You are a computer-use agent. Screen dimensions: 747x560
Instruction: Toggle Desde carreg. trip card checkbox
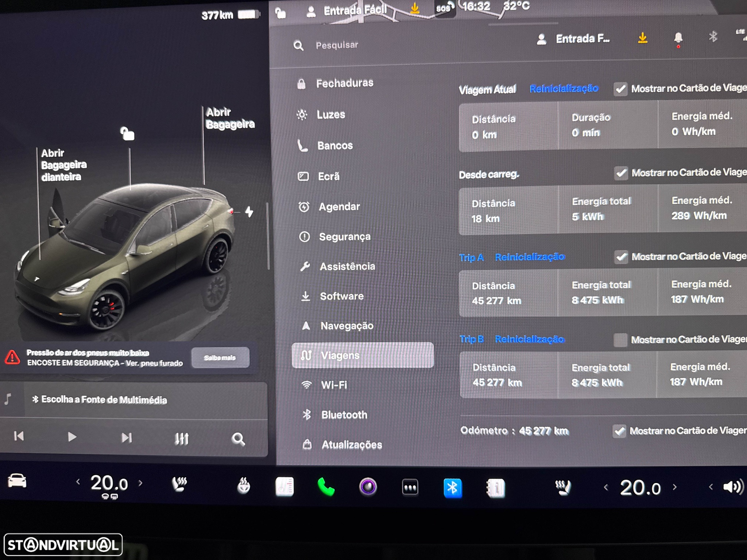coord(621,173)
